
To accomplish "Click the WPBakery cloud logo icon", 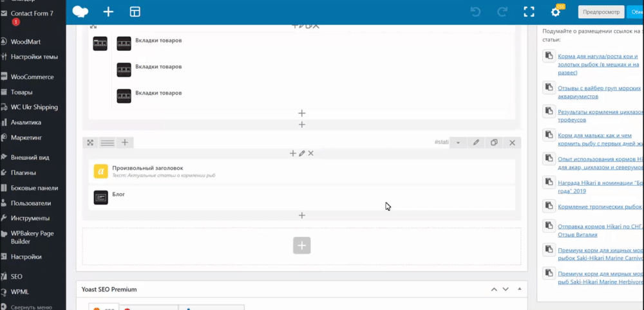I will [80, 12].
